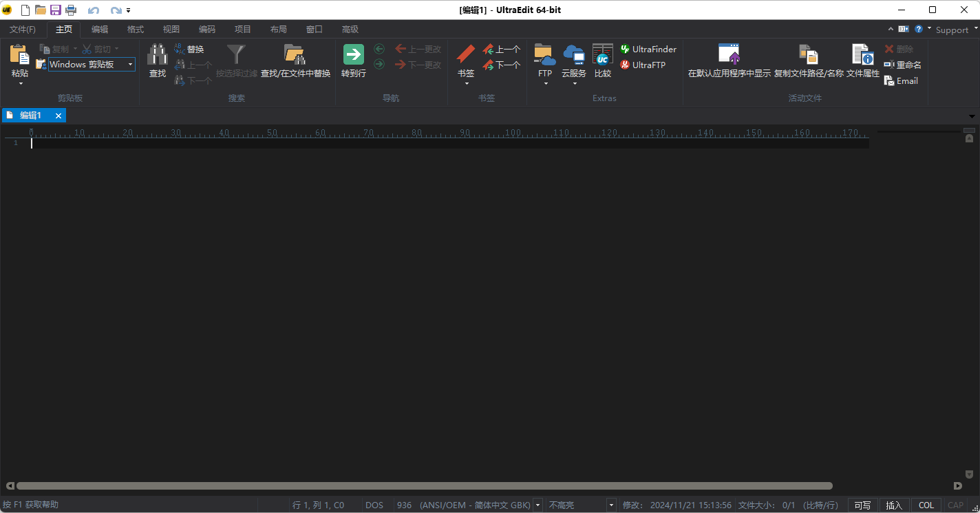This screenshot has width=980, height=513.
Task: Launch UltraFinder from Extras
Action: pos(648,49)
